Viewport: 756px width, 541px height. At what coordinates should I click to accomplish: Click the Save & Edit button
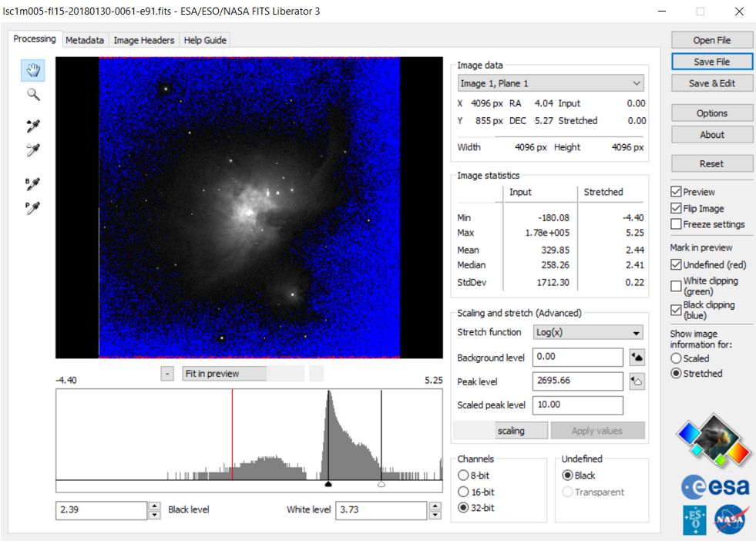tap(711, 83)
